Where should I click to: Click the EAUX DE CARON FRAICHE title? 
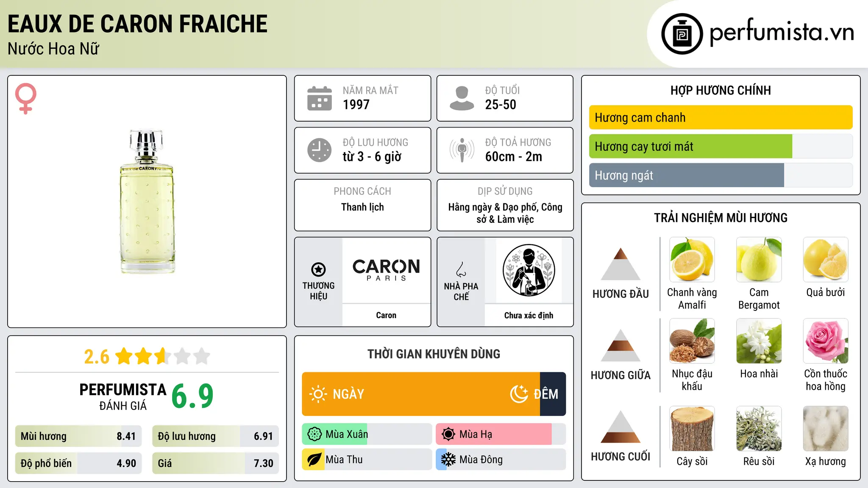pyautogui.click(x=138, y=24)
